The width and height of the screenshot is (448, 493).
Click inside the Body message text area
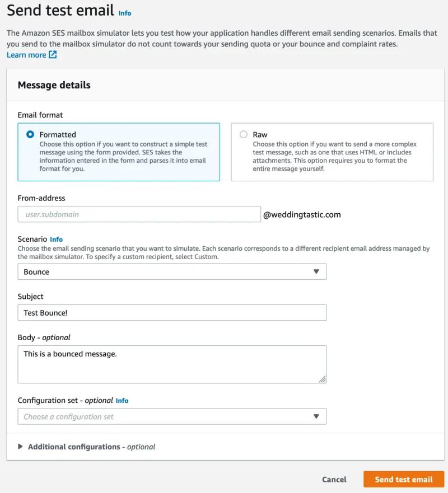[172, 364]
